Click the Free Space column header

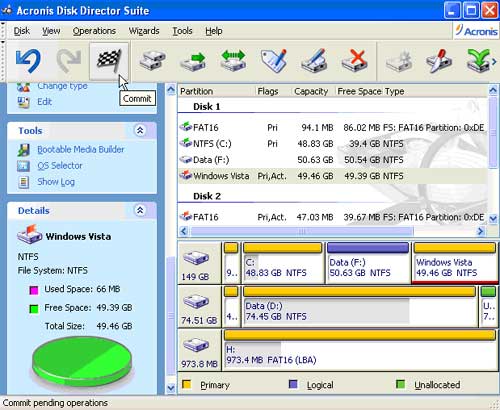(359, 91)
